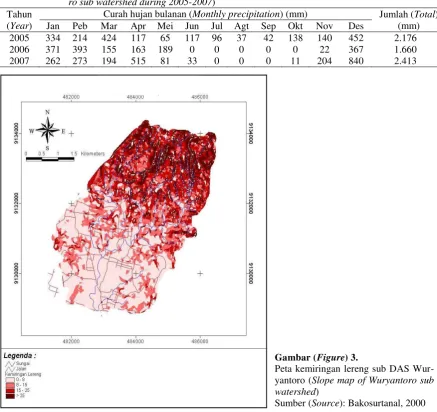This screenshot has width=437, height=412.
Task: Click the '9134000' label left of map
Action: click(x=16, y=133)
